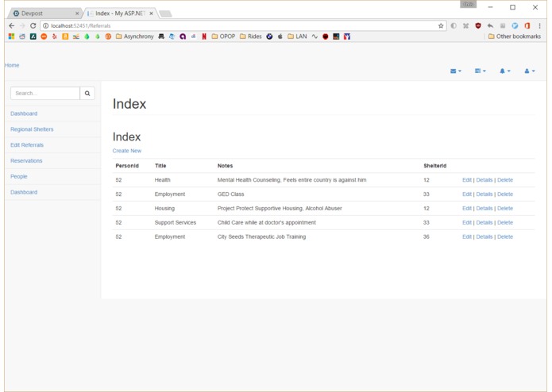Screen dimensions: 552x392
Task: Click the PersonId column header
Action: pos(127,166)
